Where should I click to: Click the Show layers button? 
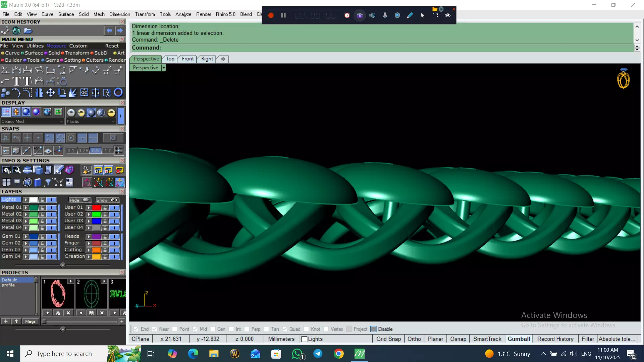(x=107, y=200)
